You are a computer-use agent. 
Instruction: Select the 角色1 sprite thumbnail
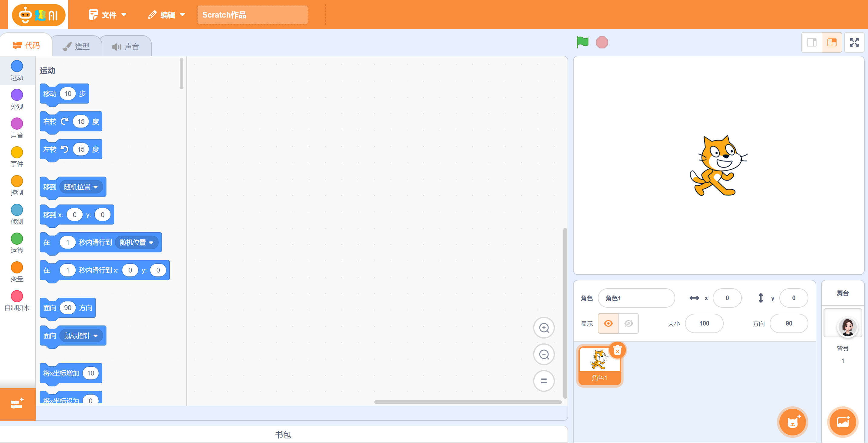point(599,366)
